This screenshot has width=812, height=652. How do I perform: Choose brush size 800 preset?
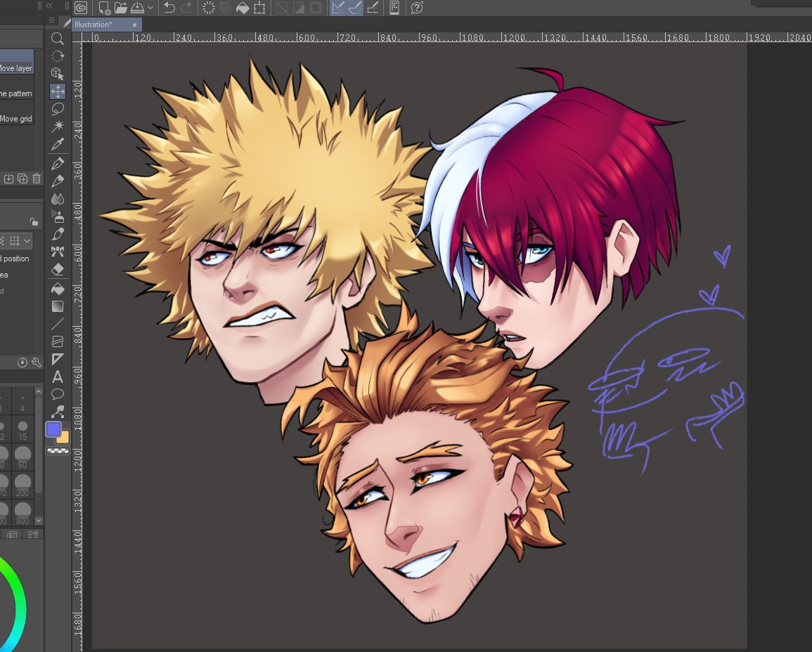22,514
